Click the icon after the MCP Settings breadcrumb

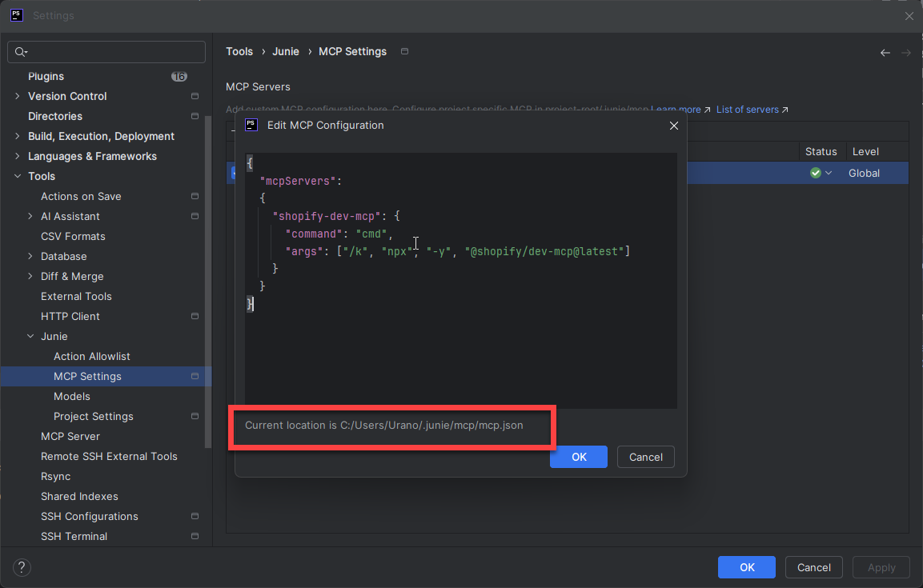pos(404,51)
